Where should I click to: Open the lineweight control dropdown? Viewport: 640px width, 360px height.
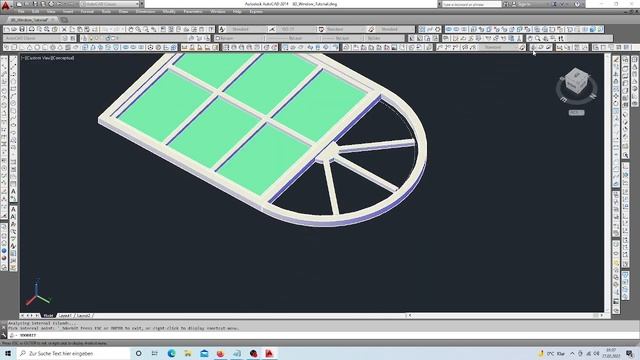342,38
